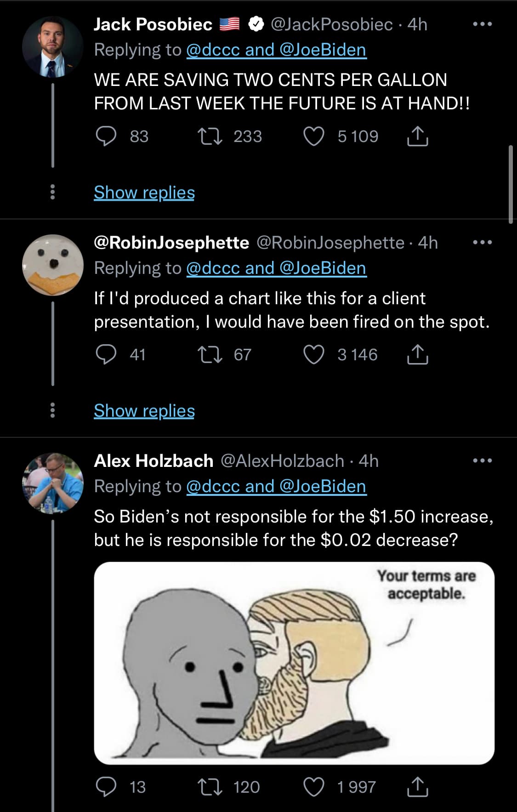Click the vertical scrollbar on the right

pos(511,184)
